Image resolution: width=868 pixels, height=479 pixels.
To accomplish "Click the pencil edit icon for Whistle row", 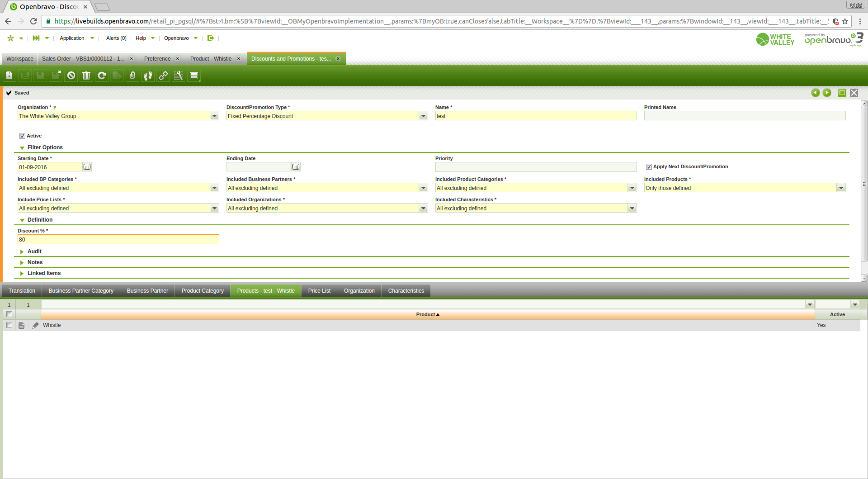I will [x=35, y=325].
